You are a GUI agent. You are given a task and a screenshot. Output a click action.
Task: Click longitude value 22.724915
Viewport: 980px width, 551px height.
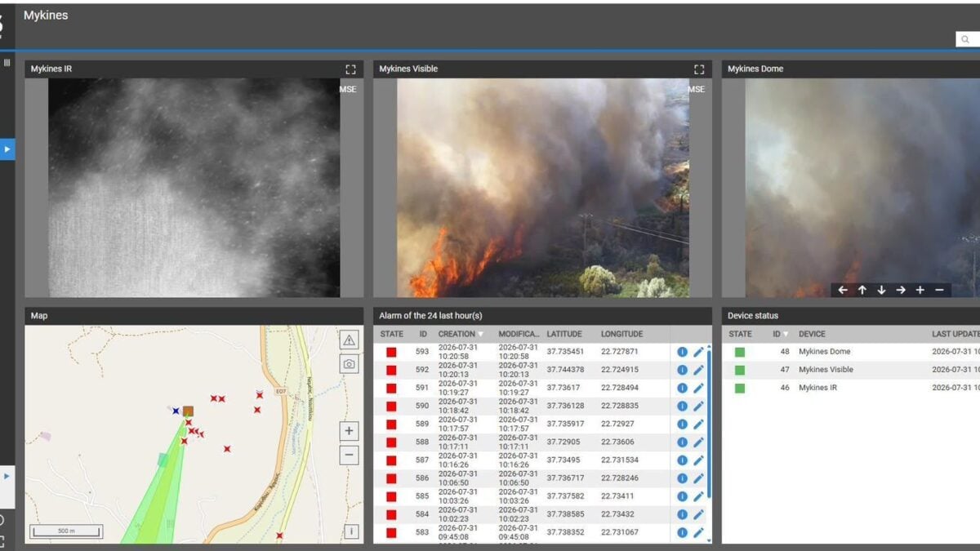click(620, 370)
